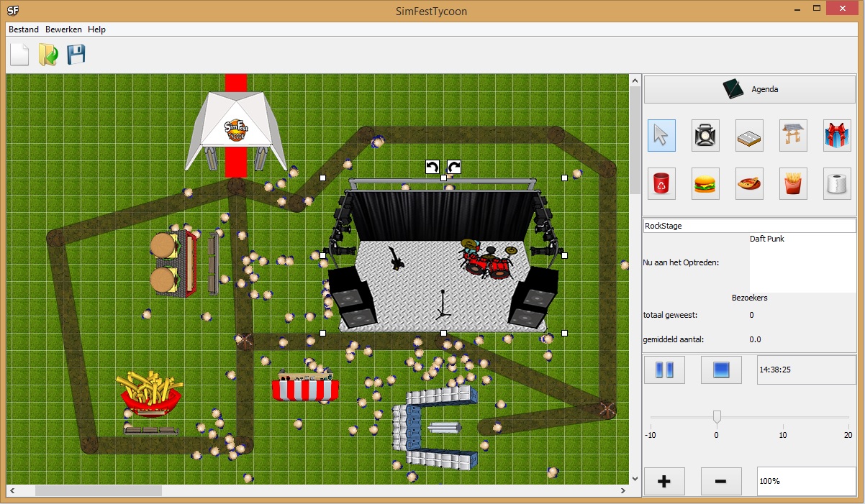Screen dimensions: 865x504
Task: Pick the entrance gate tool
Action: point(793,135)
